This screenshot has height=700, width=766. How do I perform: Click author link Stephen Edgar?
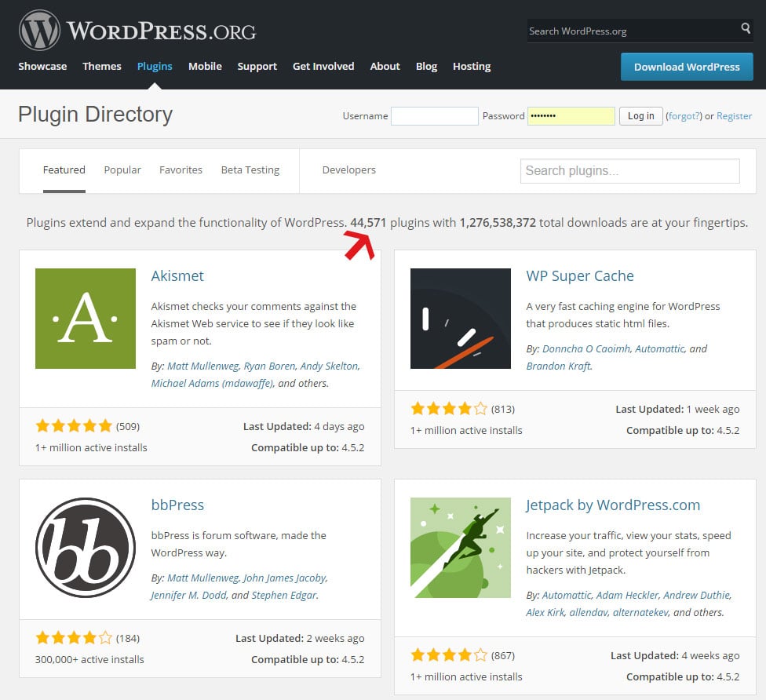tap(284, 595)
